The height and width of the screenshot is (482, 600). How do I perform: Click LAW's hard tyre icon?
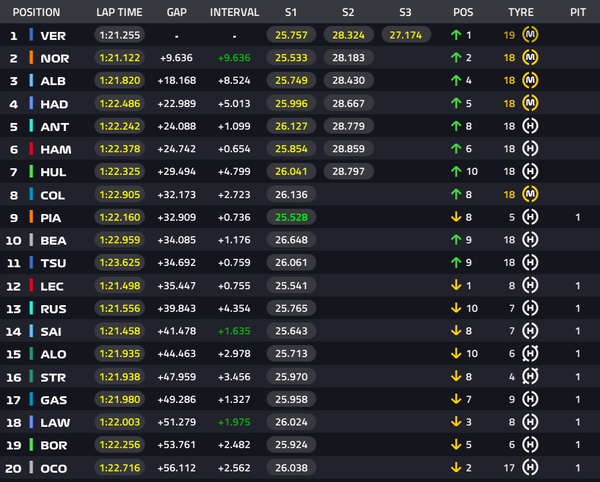(x=530, y=422)
